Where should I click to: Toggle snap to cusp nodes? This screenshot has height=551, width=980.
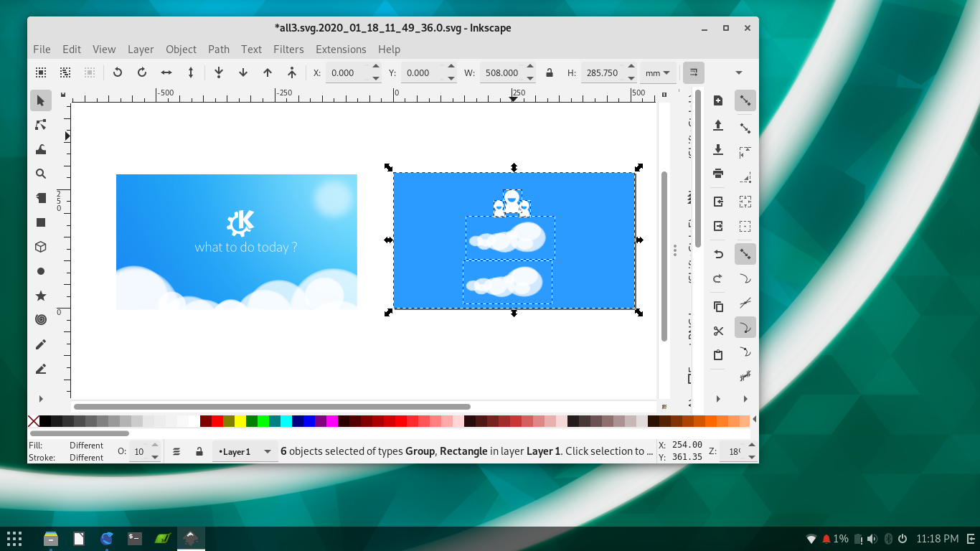pyautogui.click(x=745, y=328)
